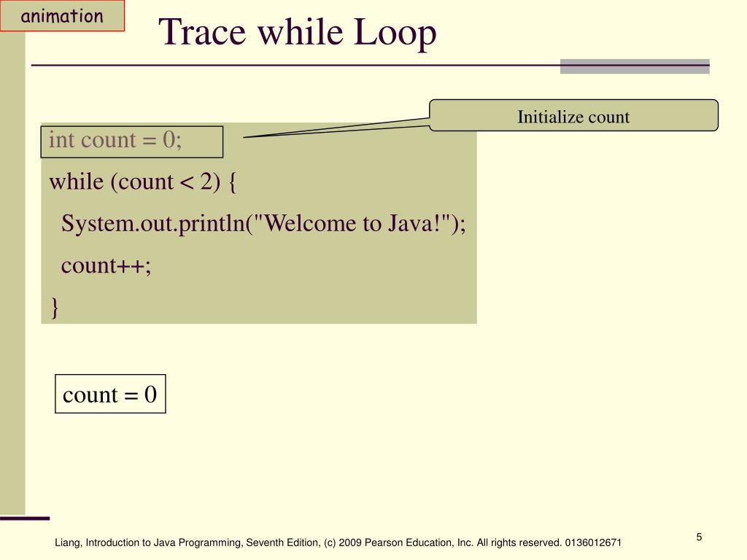
Task: Click the Liang copyright footer text
Action: click(x=182, y=543)
